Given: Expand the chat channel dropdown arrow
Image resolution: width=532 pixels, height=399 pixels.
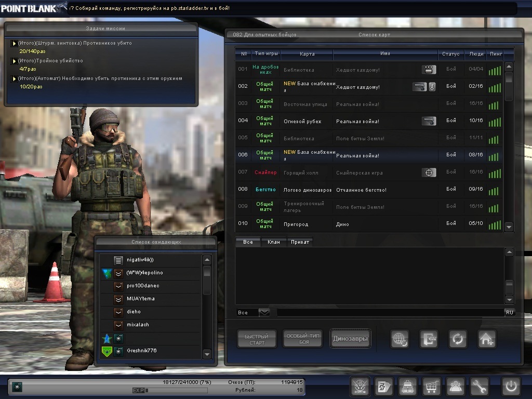Looking at the screenshot, I should pos(264,312).
